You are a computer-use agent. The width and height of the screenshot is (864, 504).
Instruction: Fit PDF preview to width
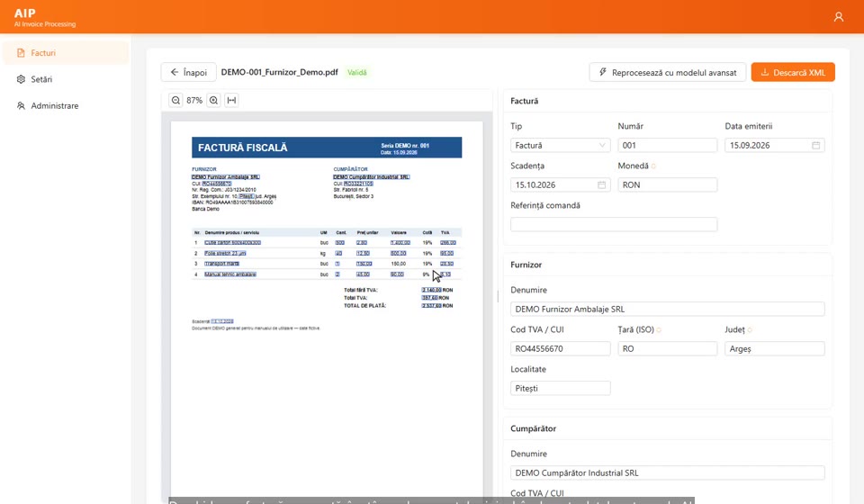[232, 100]
